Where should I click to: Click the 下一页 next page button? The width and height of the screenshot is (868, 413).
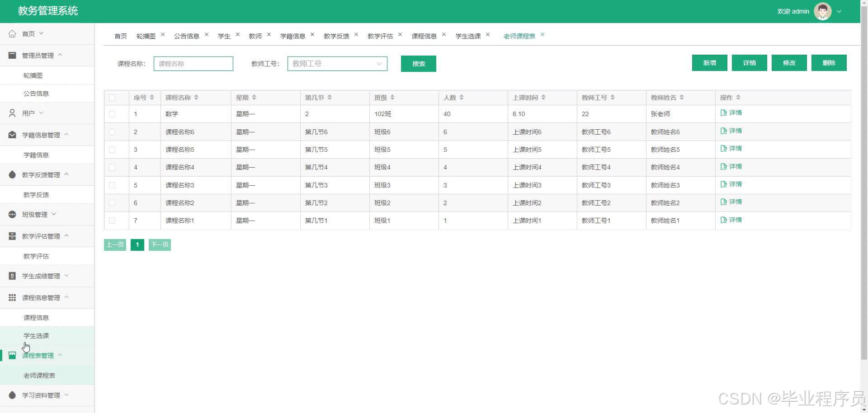pyautogui.click(x=160, y=244)
